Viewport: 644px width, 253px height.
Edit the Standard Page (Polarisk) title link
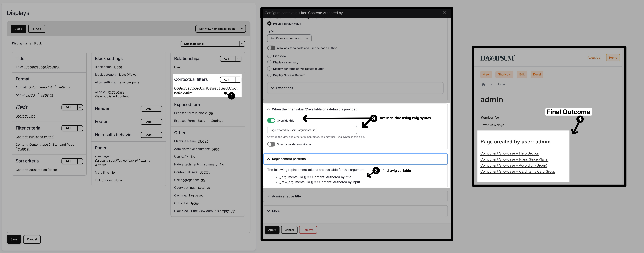tap(42, 67)
